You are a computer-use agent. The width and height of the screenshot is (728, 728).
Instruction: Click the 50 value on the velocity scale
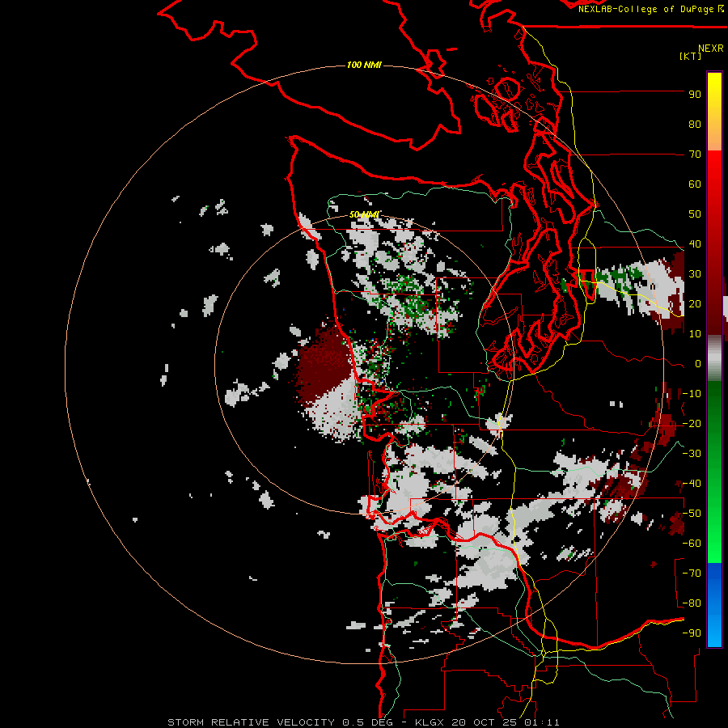(x=695, y=214)
